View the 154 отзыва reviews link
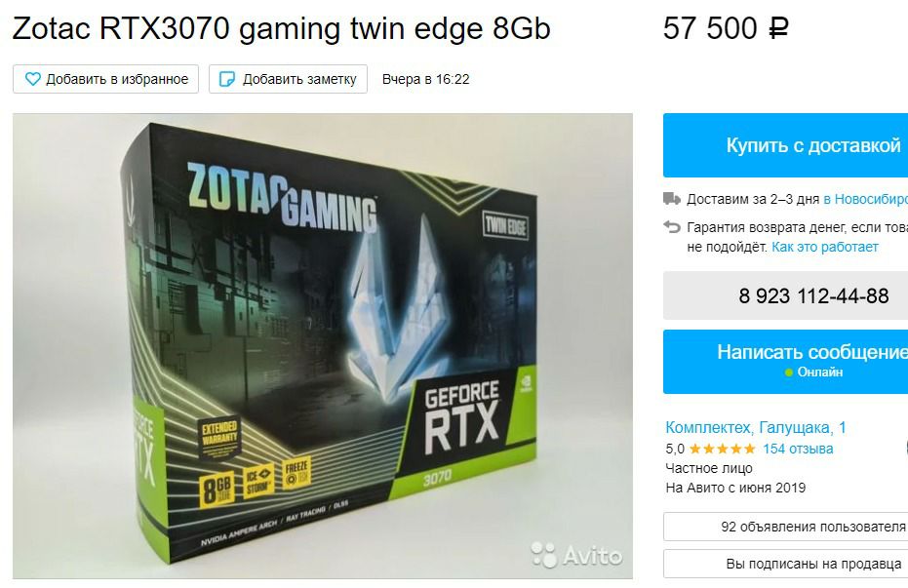Image resolution: width=908 pixels, height=588 pixels. coord(798,449)
